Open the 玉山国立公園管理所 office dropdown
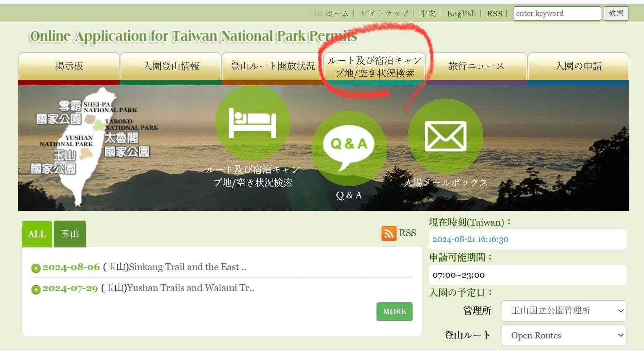 pyautogui.click(x=563, y=311)
